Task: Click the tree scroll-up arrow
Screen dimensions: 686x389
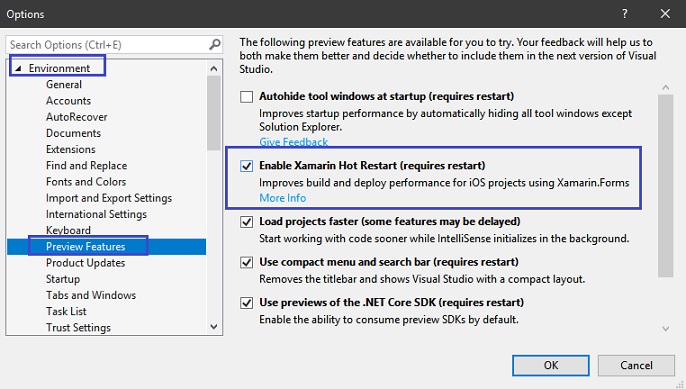Action: (x=214, y=68)
